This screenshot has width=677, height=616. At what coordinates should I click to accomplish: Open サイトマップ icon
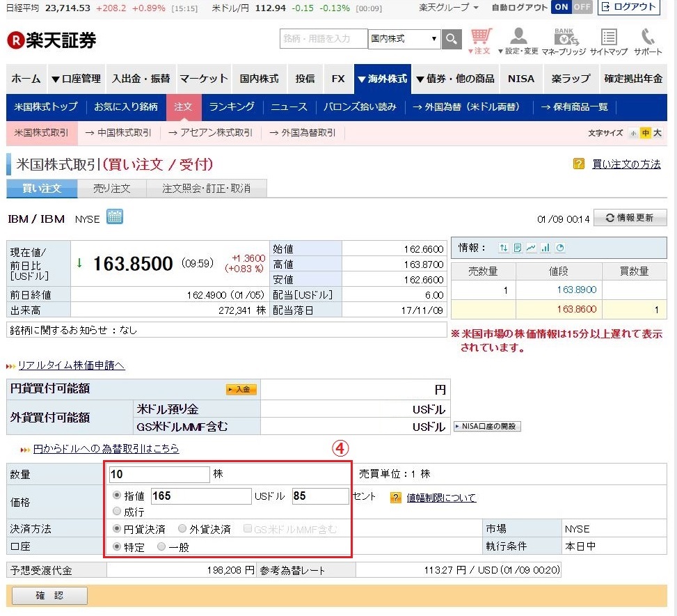(x=609, y=41)
